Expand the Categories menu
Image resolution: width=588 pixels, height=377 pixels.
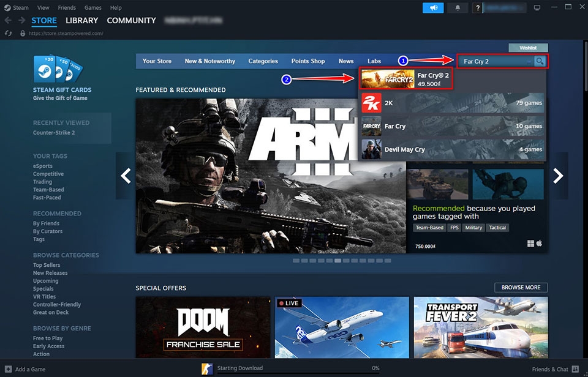pyautogui.click(x=263, y=61)
